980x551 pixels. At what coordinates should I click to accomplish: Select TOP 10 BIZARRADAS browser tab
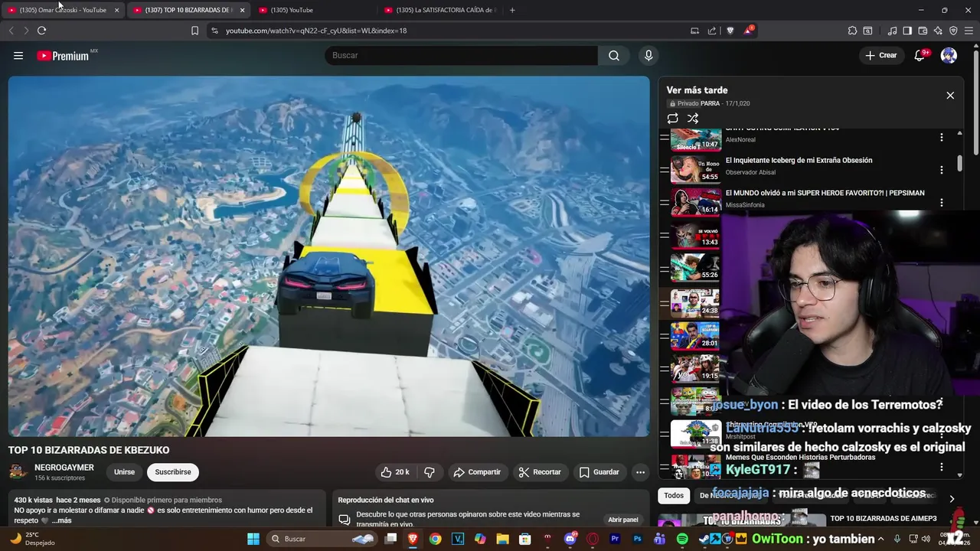[188, 10]
